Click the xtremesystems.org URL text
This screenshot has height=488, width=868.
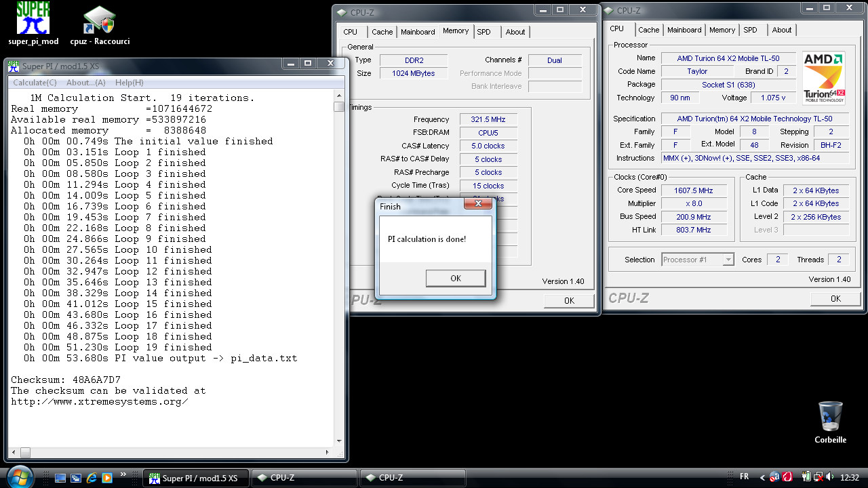point(100,401)
